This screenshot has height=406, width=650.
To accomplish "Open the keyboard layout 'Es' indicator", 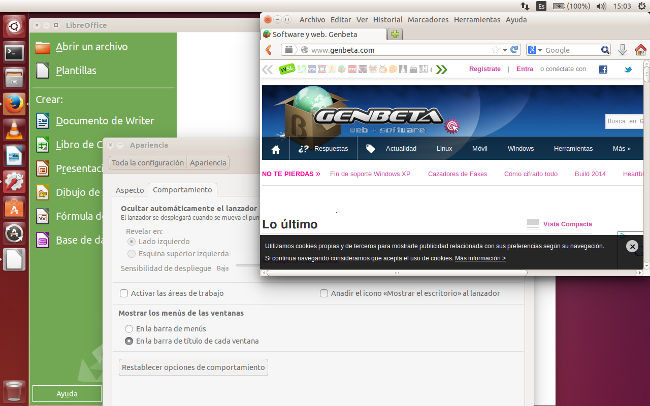I will pyautogui.click(x=541, y=6).
